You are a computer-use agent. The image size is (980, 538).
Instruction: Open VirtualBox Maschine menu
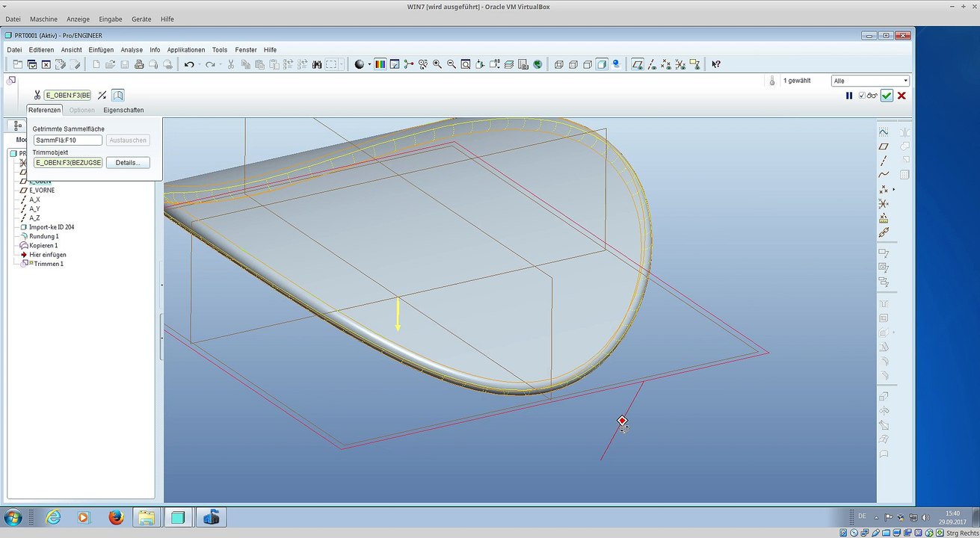tap(44, 19)
